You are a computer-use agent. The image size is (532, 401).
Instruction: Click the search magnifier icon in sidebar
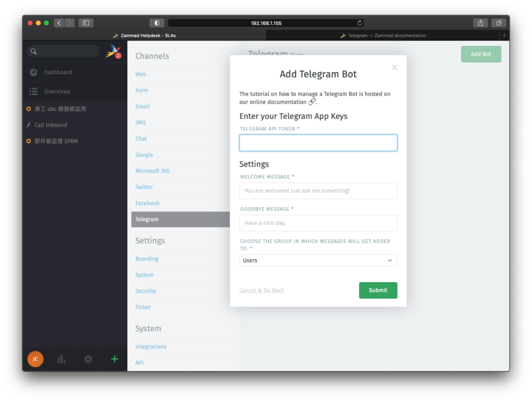[33, 51]
